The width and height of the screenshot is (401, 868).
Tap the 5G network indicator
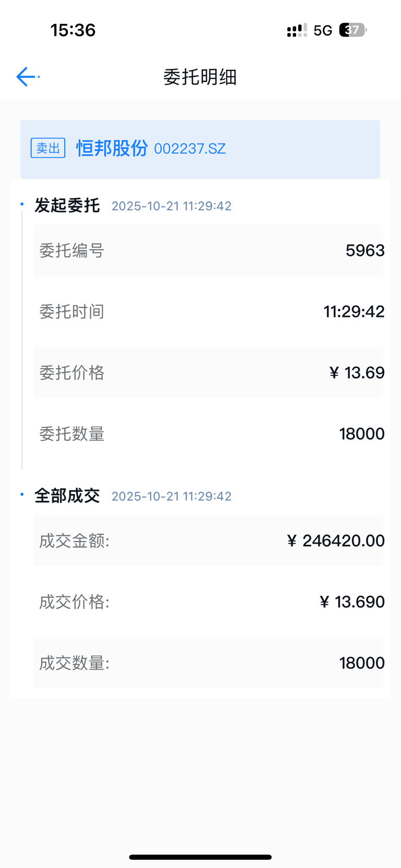pyautogui.click(x=323, y=31)
